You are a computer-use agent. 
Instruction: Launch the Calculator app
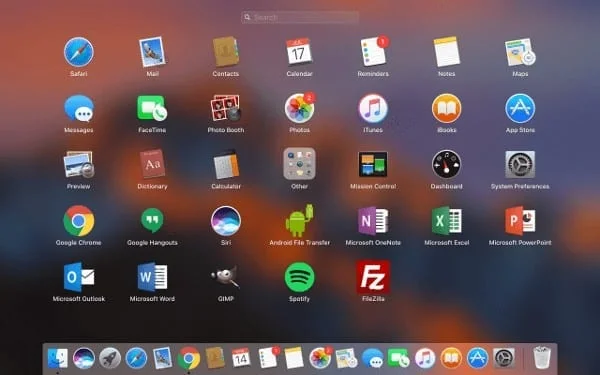point(226,166)
